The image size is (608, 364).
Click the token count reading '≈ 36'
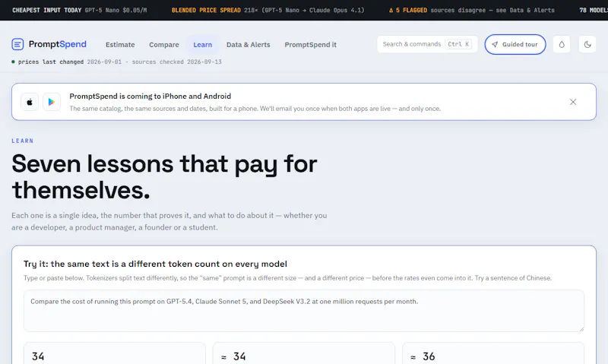tap(423, 356)
